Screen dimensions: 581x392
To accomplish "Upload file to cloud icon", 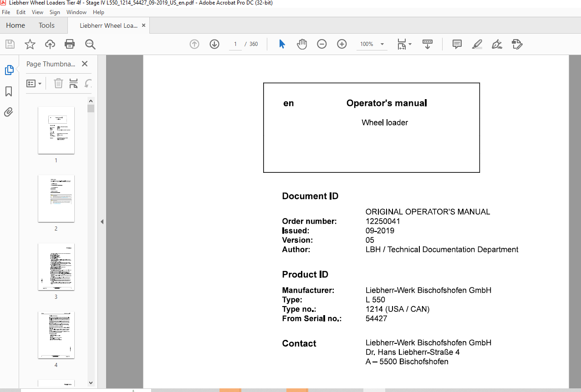I will tap(50, 44).
